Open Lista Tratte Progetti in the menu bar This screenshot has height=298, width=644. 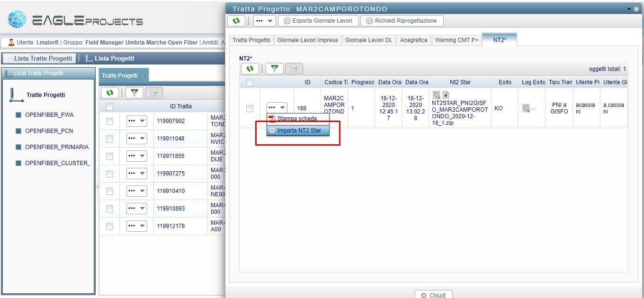tap(39, 58)
